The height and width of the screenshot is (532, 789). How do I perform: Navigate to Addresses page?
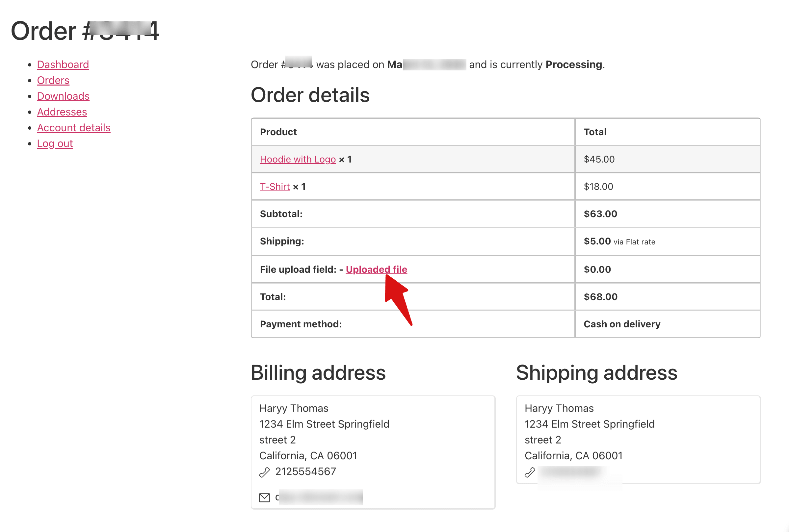click(62, 112)
